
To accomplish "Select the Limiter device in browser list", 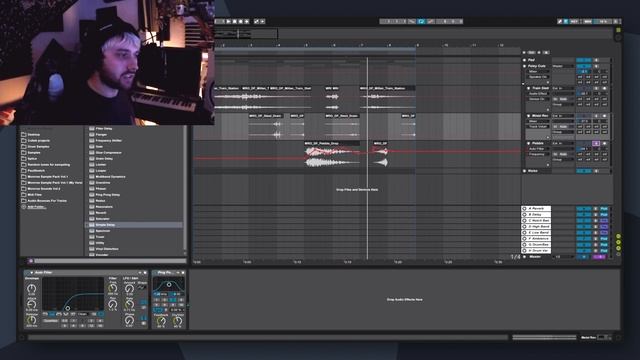I will [x=100, y=164].
